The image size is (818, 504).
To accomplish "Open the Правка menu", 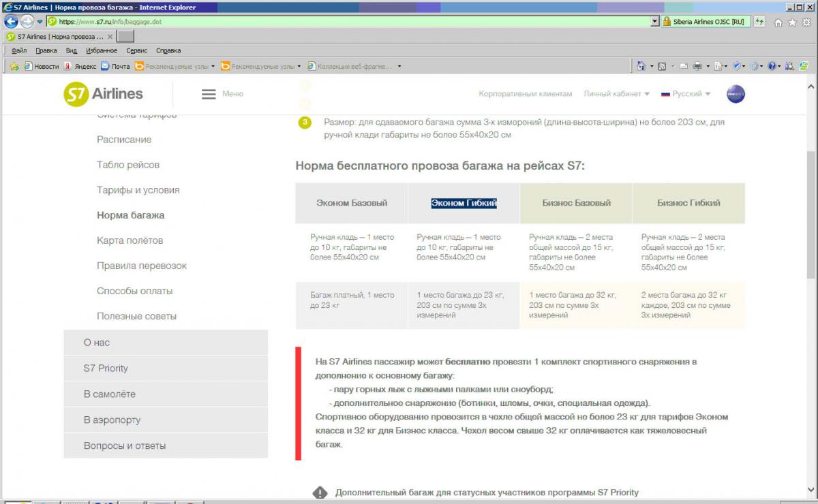I will click(46, 50).
